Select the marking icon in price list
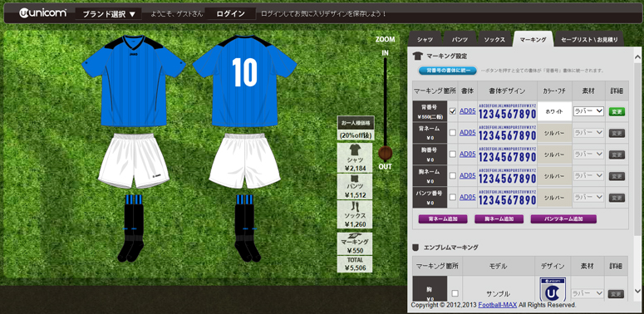 coord(355,236)
